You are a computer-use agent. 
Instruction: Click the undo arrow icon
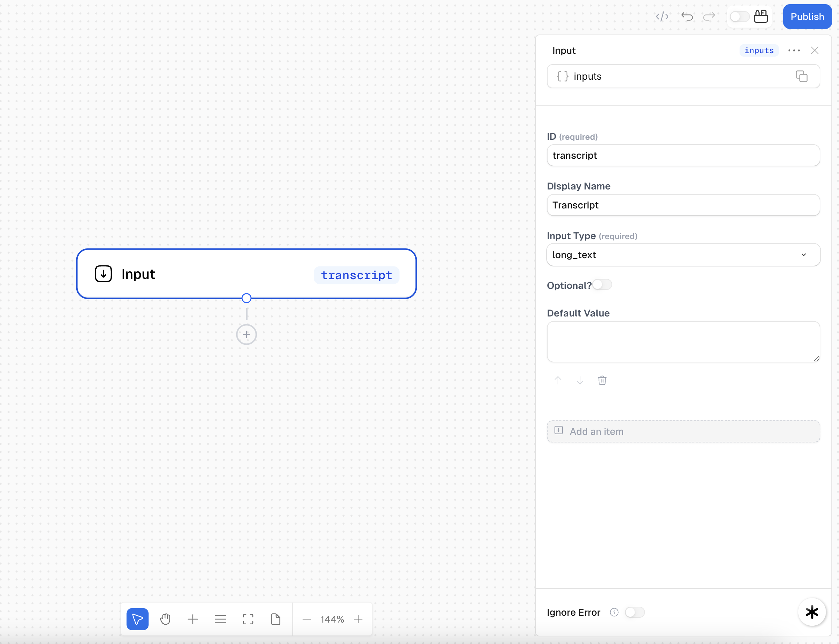687,17
